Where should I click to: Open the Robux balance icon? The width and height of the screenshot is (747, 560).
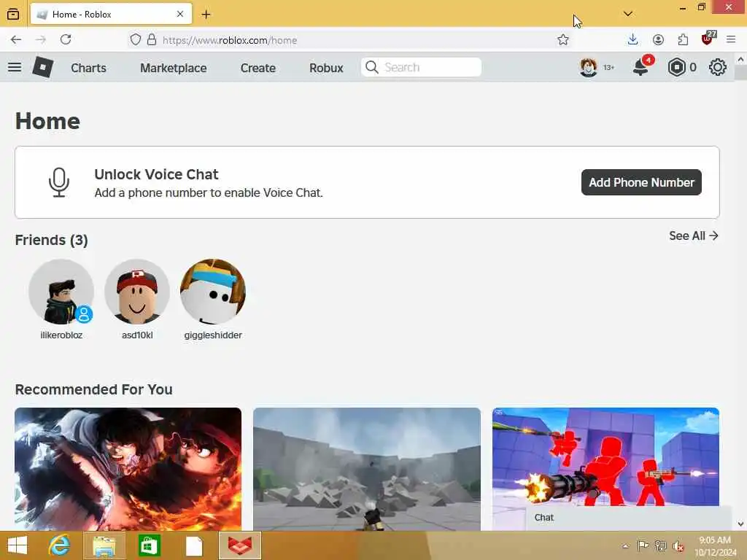point(676,67)
